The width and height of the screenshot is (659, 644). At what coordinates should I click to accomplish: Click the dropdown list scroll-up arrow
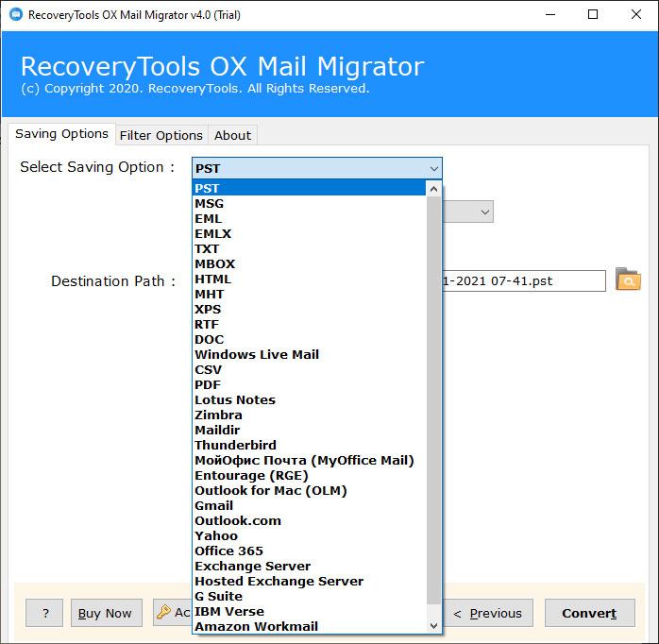[433, 189]
